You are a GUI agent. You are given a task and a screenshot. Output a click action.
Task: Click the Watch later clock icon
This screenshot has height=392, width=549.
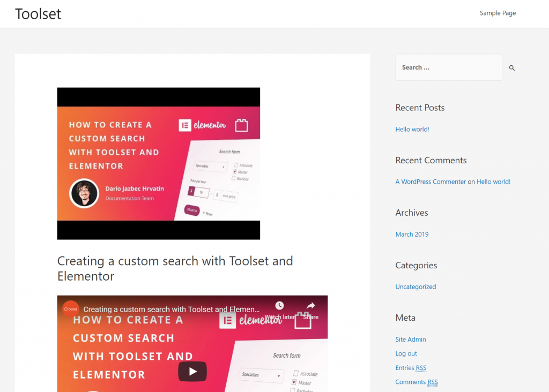pos(279,306)
